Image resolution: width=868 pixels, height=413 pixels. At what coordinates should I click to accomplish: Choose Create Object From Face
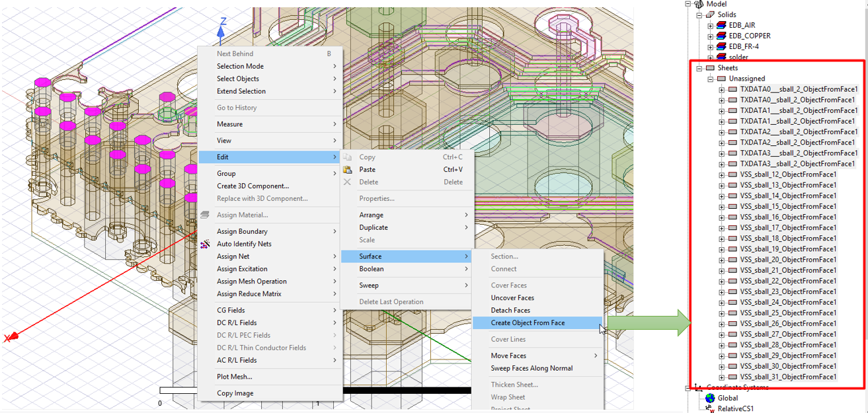528,323
